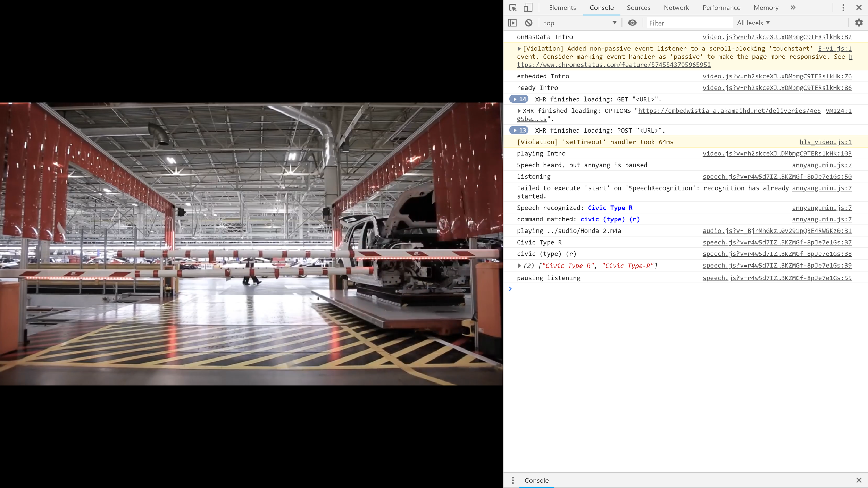868x488 pixels.
Task: Expand the 13 grouped POST XHR messages
Action: (x=519, y=131)
